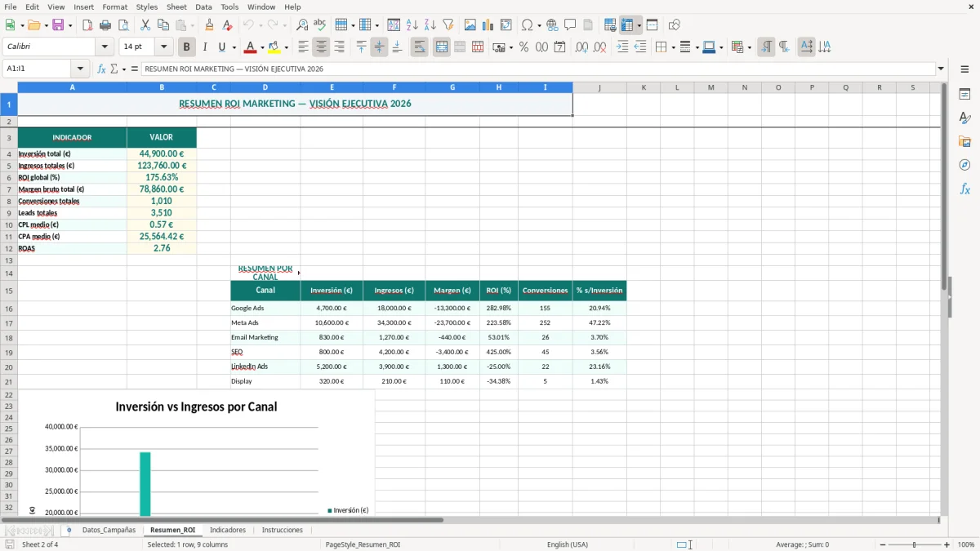Screen dimensions: 980x551
Task: Open Underline style dropdown arrow
Action: (x=234, y=47)
